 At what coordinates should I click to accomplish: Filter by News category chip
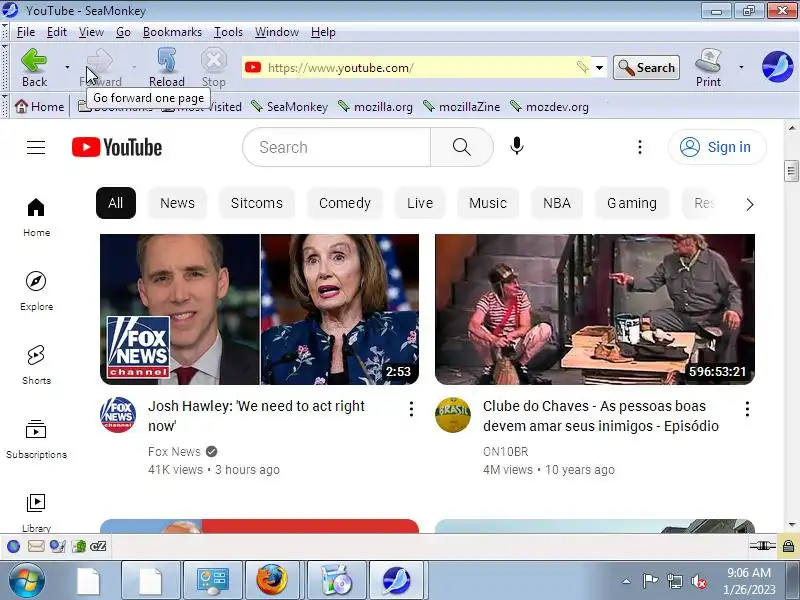[177, 203]
